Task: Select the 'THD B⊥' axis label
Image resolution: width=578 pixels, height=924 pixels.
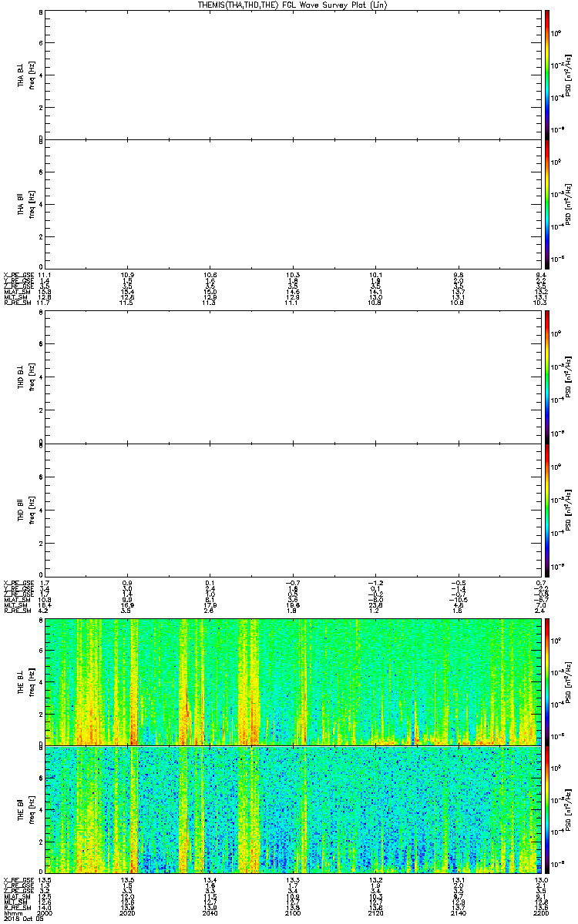Action: [20, 377]
